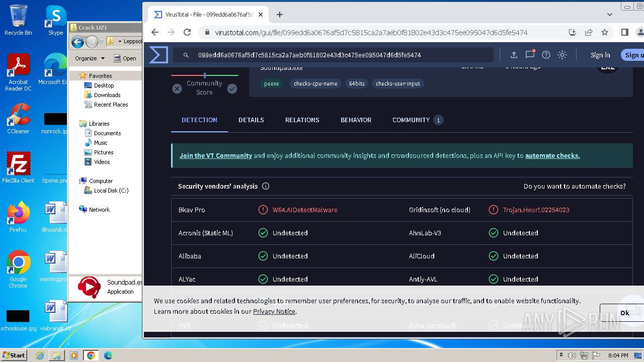Image resolution: width=644 pixels, height=362 pixels.
Task: Select Pictures library in Explorer
Action: 104,152
